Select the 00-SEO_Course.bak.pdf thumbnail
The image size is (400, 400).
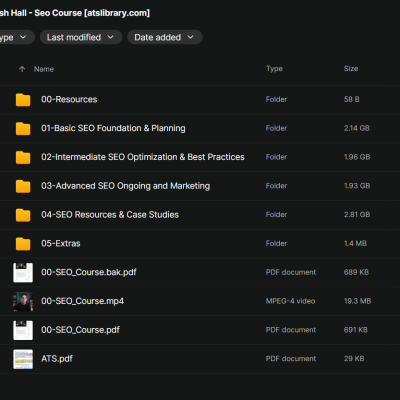coord(23,272)
